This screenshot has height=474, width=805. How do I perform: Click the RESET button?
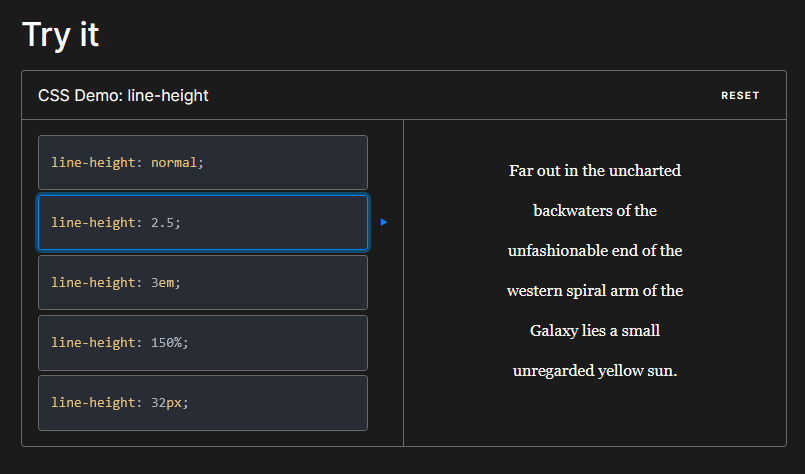(x=740, y=96)
